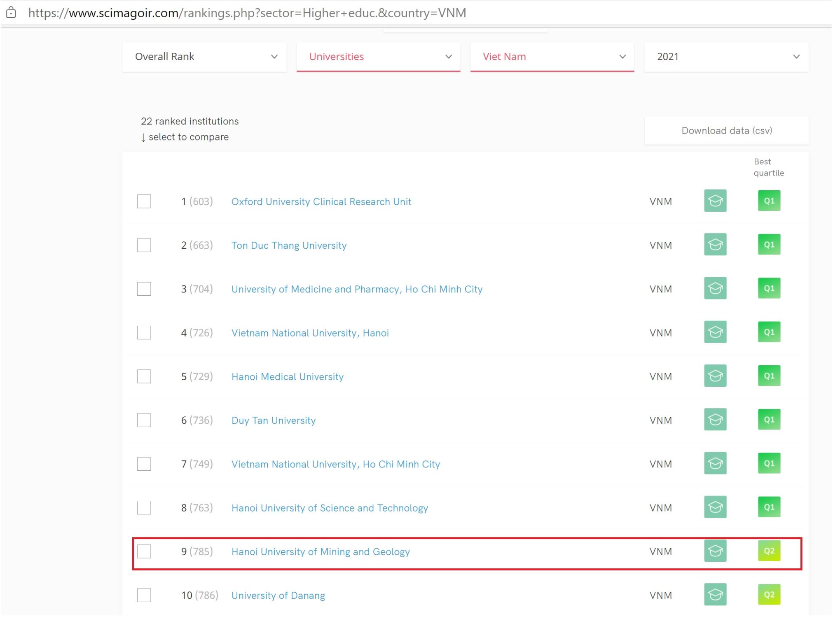
Task: Click the 'Best quartile' column header
Action: pos(769,167)
